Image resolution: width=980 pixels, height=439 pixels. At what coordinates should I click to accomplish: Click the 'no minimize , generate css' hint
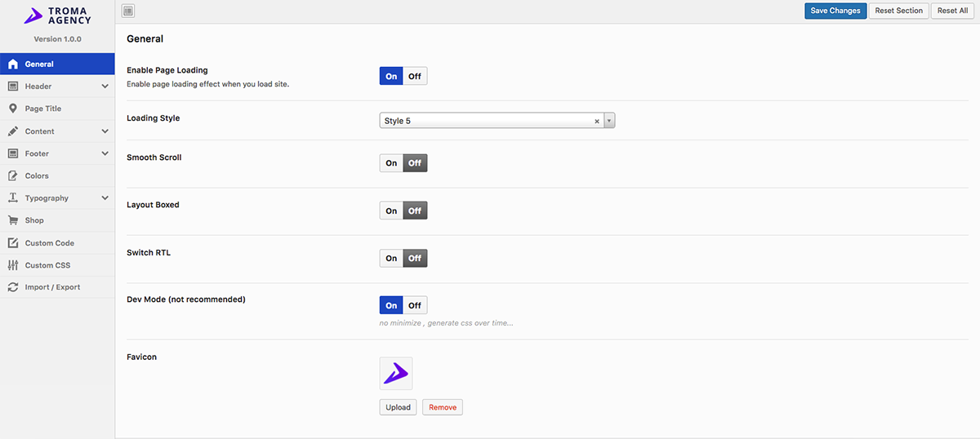(x=447, y=323)
